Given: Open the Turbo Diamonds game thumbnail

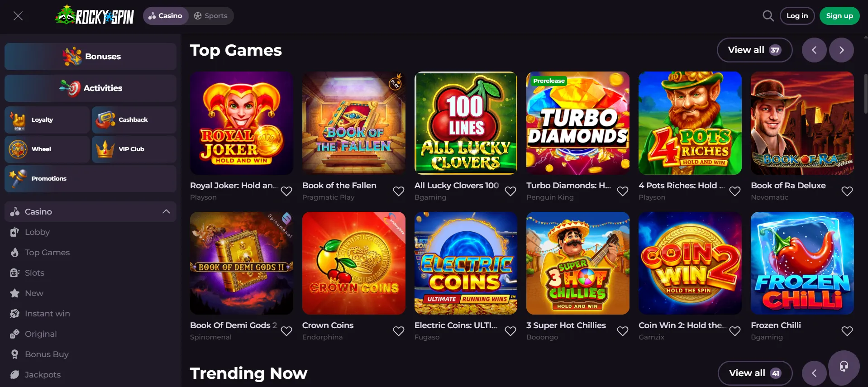Looking at the screenshot, I should 577,123.
